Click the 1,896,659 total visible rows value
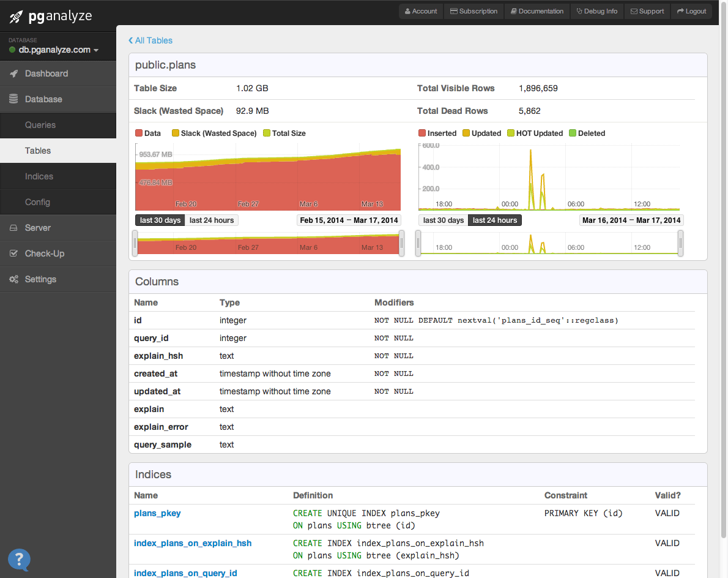This screenshot has width=728, height=578. [538, 88]
